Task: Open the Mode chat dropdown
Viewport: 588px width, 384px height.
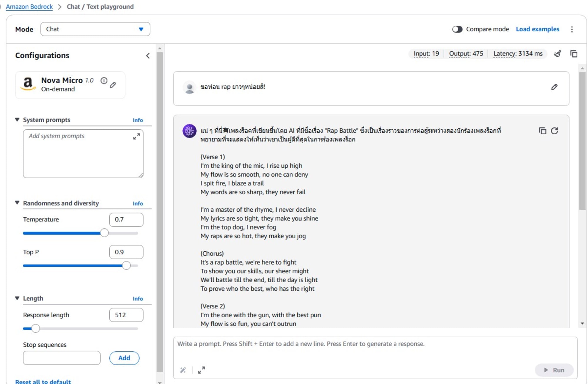Action: point(95,29)
